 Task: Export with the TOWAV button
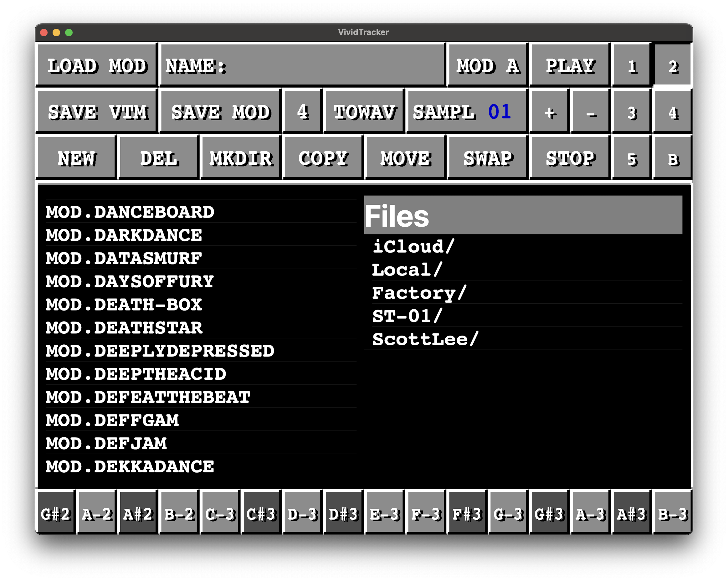pyautogui.click(x=364, y=112)
